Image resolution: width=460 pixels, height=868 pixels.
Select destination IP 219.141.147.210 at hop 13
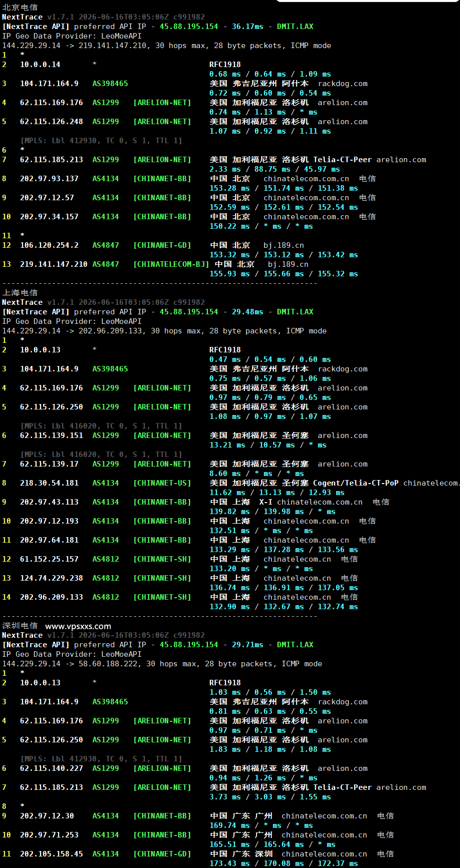(x=54, y=264)
